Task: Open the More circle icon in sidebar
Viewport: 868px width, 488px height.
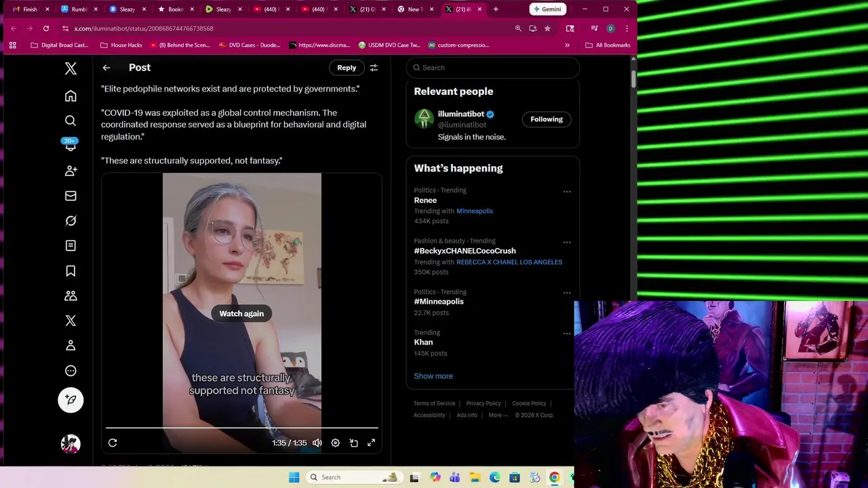Action: pyautogui.click(x=71, y=371)
